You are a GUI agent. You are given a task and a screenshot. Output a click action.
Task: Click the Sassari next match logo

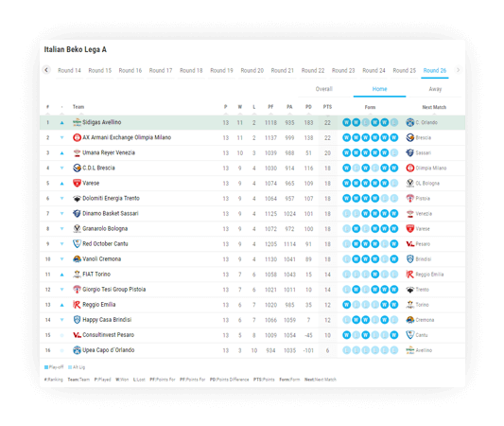click(x=409, y=152)
